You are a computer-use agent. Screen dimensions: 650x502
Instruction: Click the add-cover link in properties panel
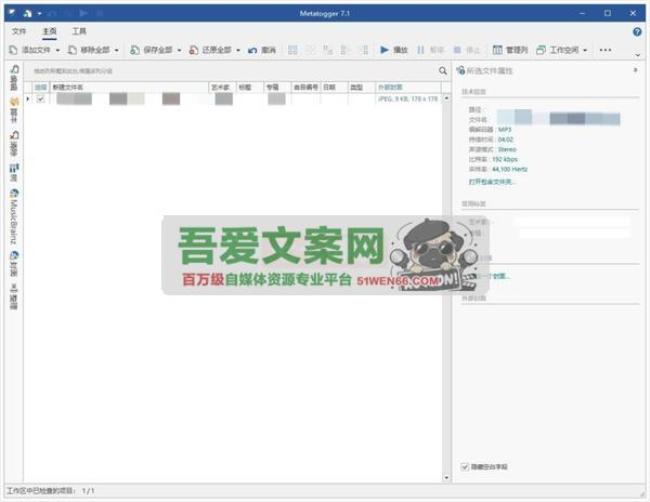tap(493, 276)
